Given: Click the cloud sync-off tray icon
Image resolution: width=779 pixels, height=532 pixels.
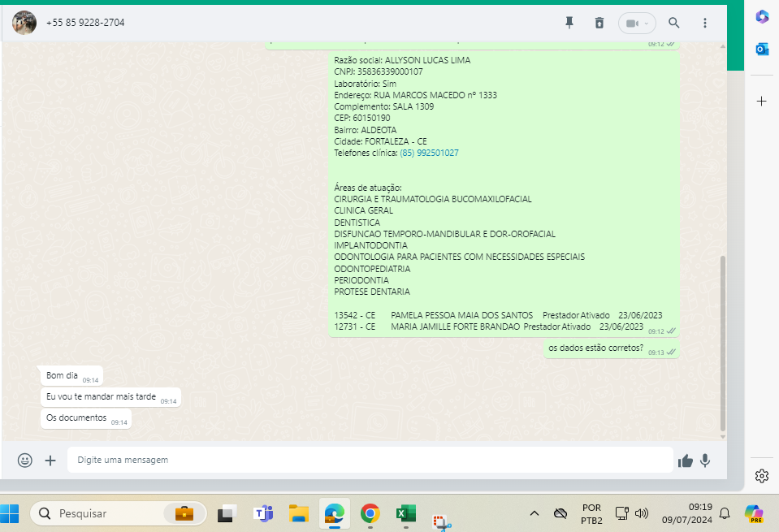Looking at the screenshot, I should (x=560, y=513).
